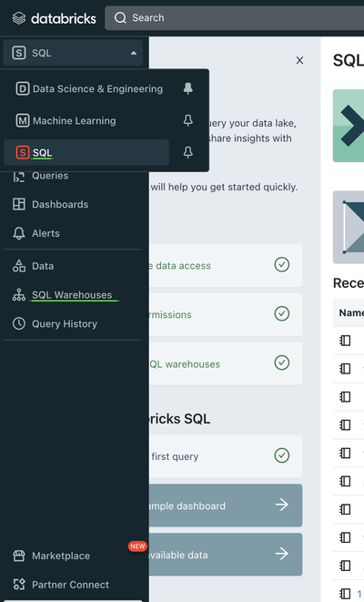This screenshot has height=602, width=364.
Task: Close the getting started panel
Action: click(299, 60)
